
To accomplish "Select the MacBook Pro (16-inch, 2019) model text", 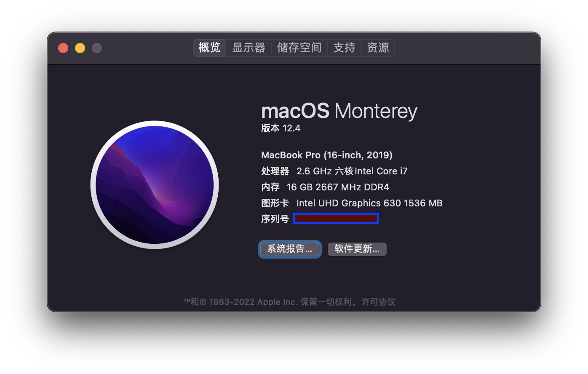I will (327, 155).
